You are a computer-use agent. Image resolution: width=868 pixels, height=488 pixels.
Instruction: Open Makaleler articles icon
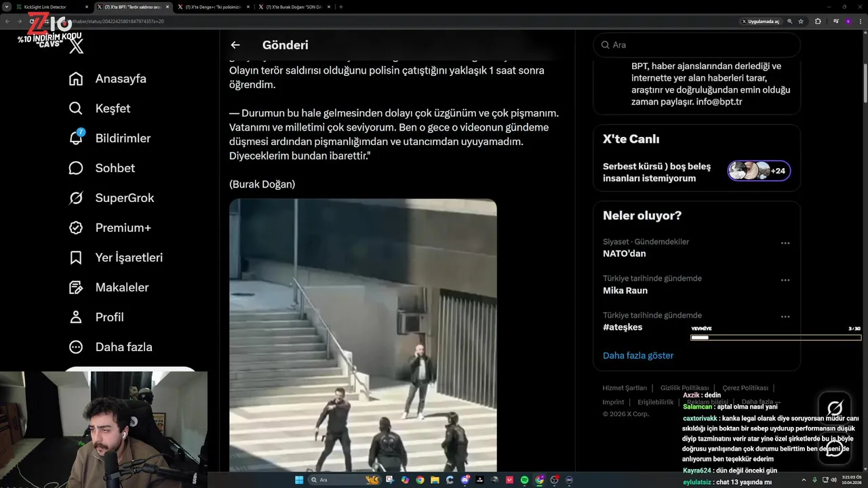tap(76, 287)
